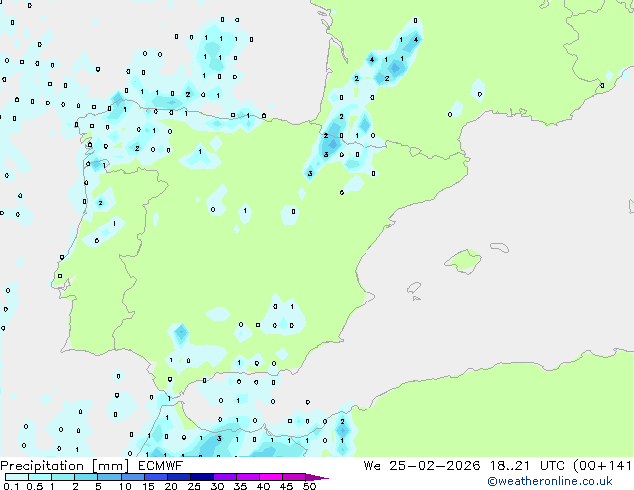Click the legend swatch between 20 and 25
The height and width of the screenshot is (490, 634).
tap(179, 477)
